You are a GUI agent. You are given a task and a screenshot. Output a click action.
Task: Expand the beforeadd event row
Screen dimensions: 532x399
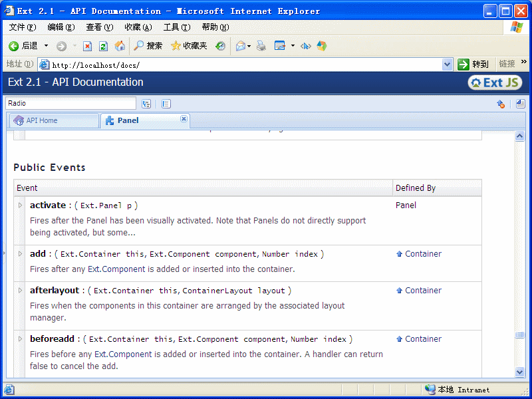click(x=20, y=339)
